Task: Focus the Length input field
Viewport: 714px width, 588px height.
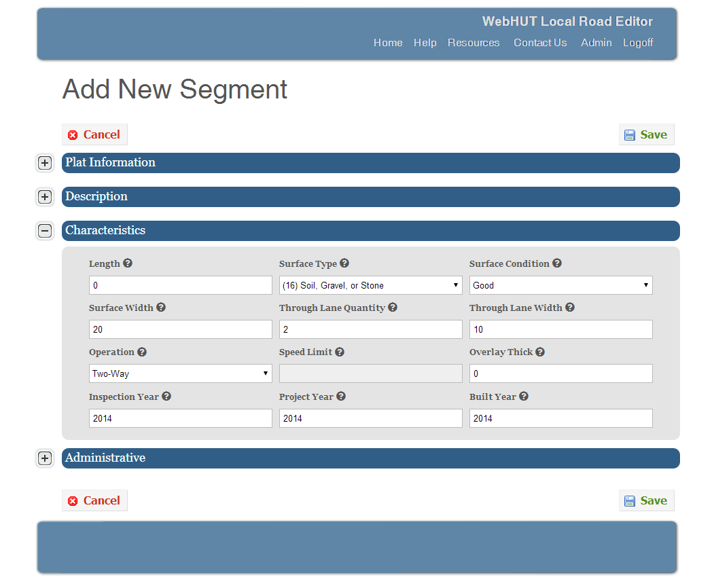Action: click(x=180, y=285)
